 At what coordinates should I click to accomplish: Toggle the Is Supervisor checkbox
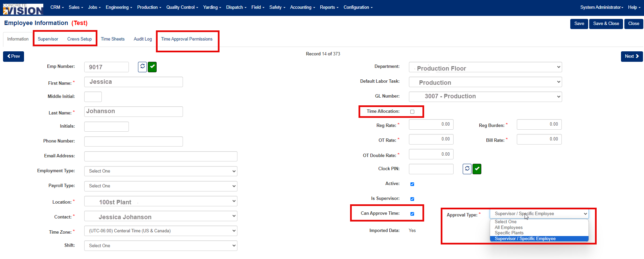tap(412, 199)
